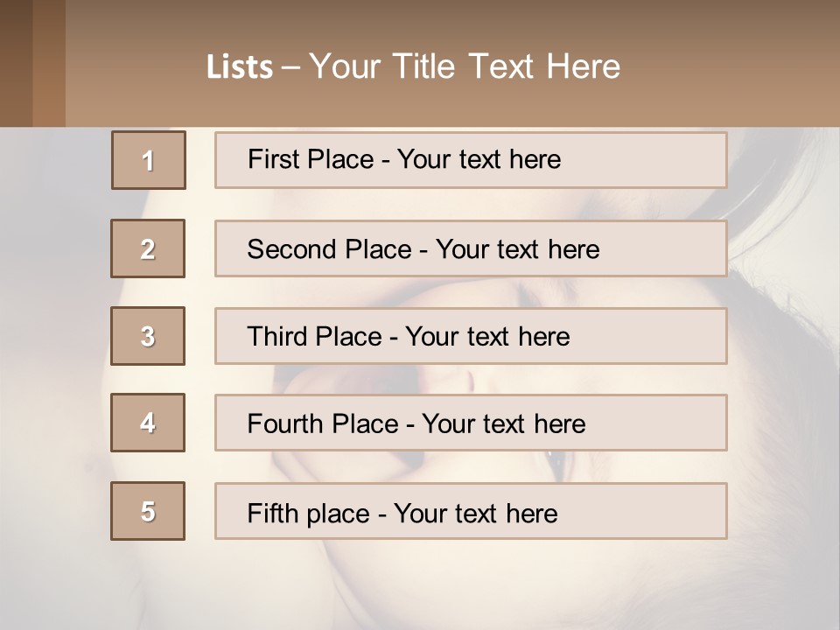Click the gap between number 1 and First Place
Viewport: 840px width, 630px height.
200,160
